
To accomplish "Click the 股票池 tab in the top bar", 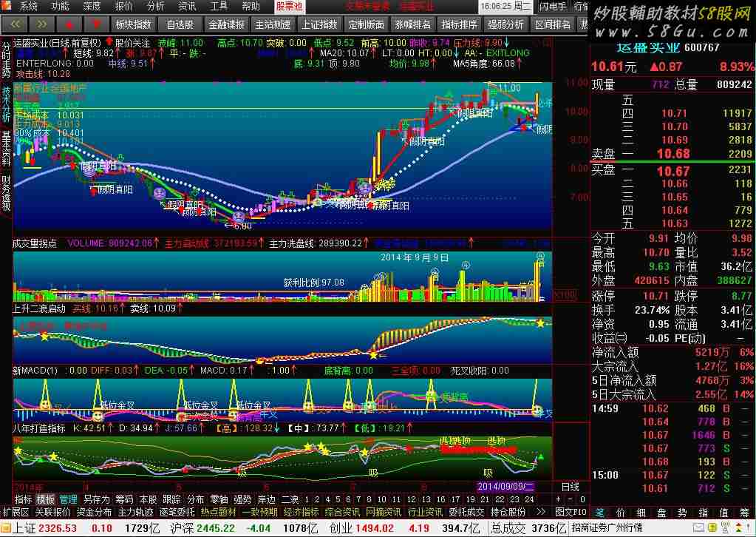I will tap(289, 6).
